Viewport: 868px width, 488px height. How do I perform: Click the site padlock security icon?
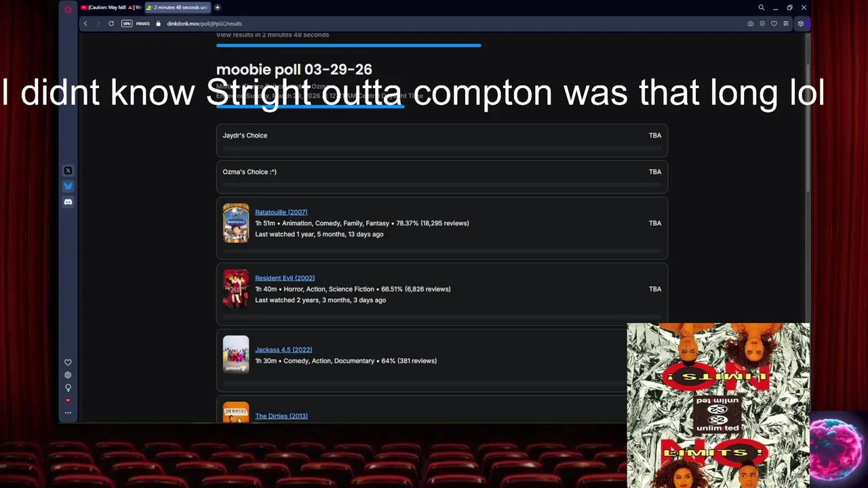pos(158,24)
